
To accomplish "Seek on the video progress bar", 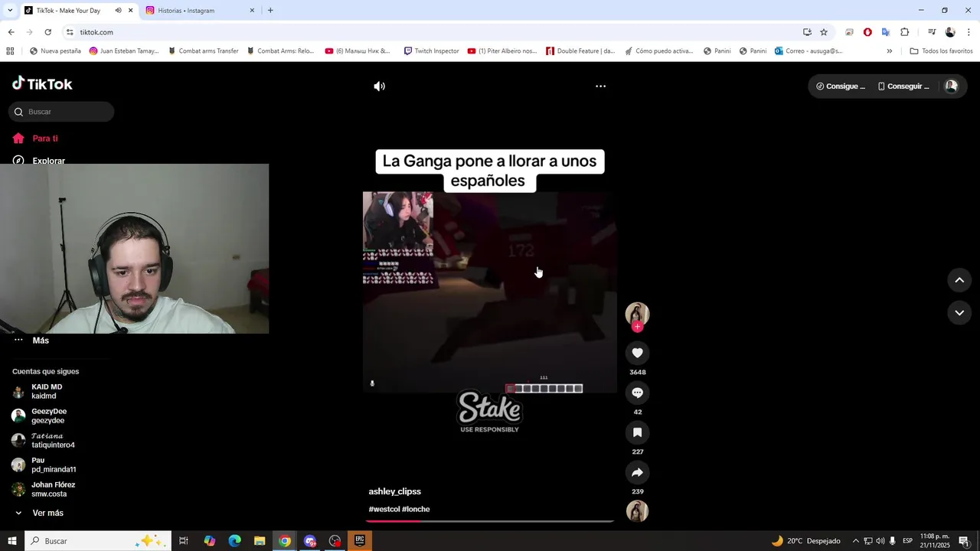I will point(490,521).
